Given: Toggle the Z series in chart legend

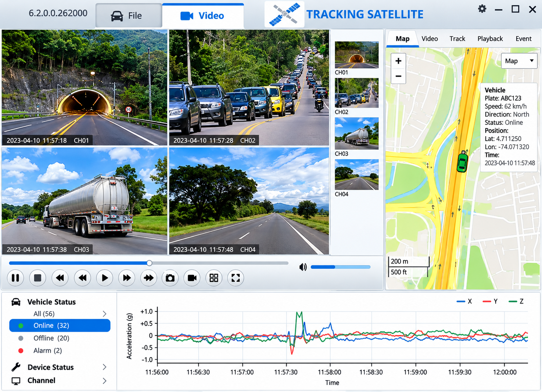Looking at the screenshot, I should (516, 301).
